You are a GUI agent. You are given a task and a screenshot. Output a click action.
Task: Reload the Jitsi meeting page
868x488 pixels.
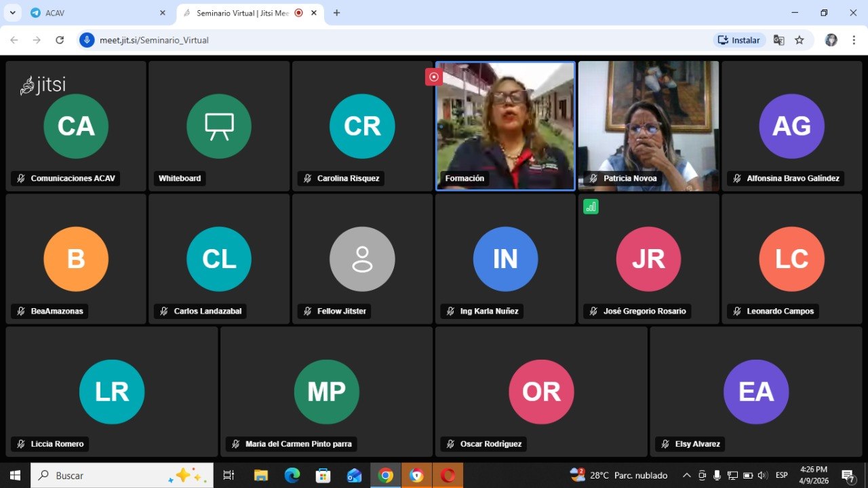coord(60,40)
